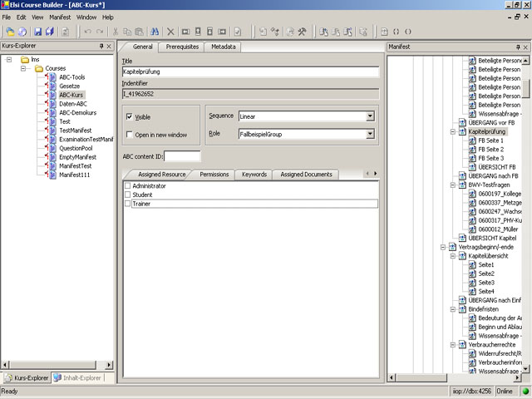Image resolution: width=532 pixels, height=399 pixels.
Task: Collapse the Verbraucherrechte node
Action: point(452,345)
